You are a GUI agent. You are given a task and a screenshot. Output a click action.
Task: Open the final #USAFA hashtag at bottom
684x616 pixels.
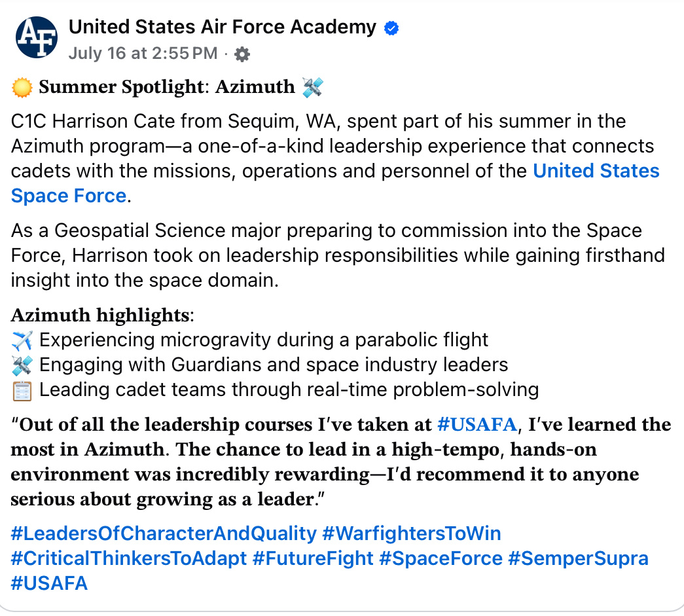tap(49, 583)
